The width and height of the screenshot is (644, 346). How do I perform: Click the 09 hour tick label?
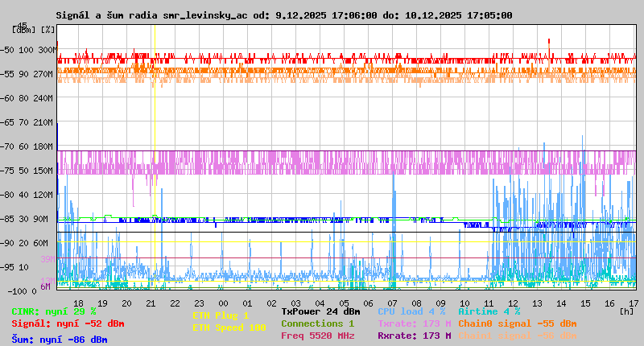[440, 303]
